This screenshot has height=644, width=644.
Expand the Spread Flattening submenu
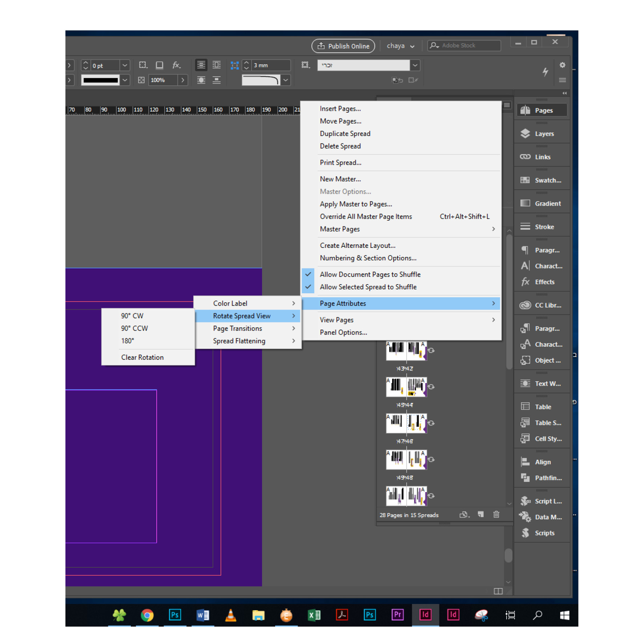point(248,341)
